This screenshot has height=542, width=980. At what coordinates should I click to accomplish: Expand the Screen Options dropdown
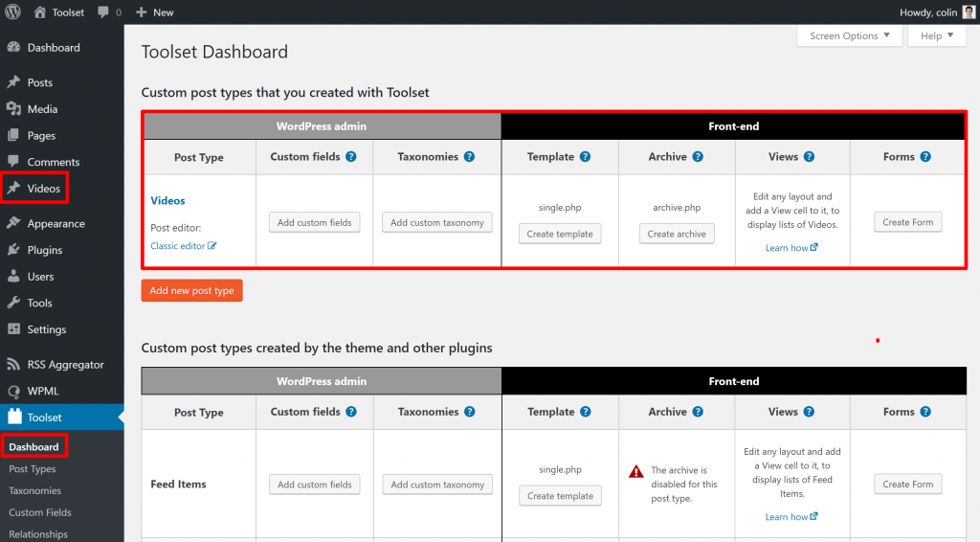850,35
